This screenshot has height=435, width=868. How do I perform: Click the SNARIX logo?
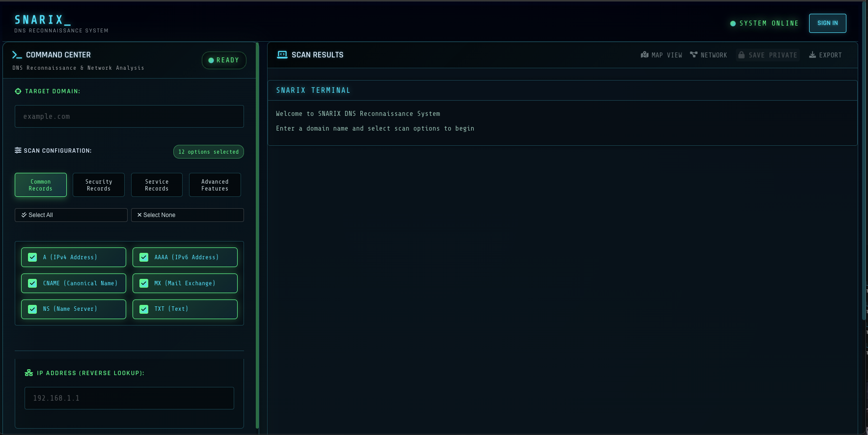(43, 20)
